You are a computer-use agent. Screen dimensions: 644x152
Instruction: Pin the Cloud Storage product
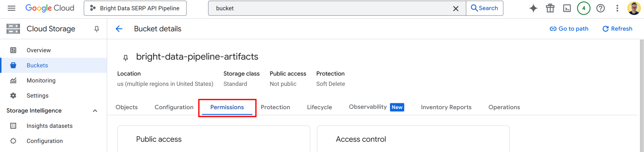[x=97, y=29]
